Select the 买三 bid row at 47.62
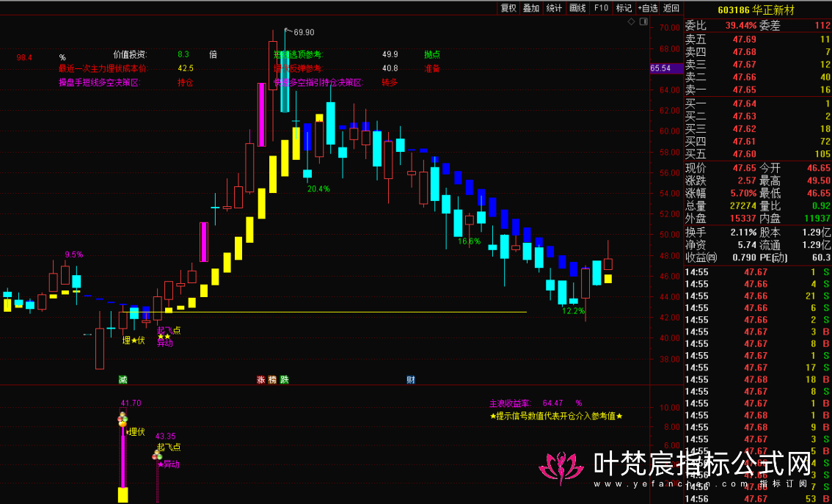 click(758, 129)
